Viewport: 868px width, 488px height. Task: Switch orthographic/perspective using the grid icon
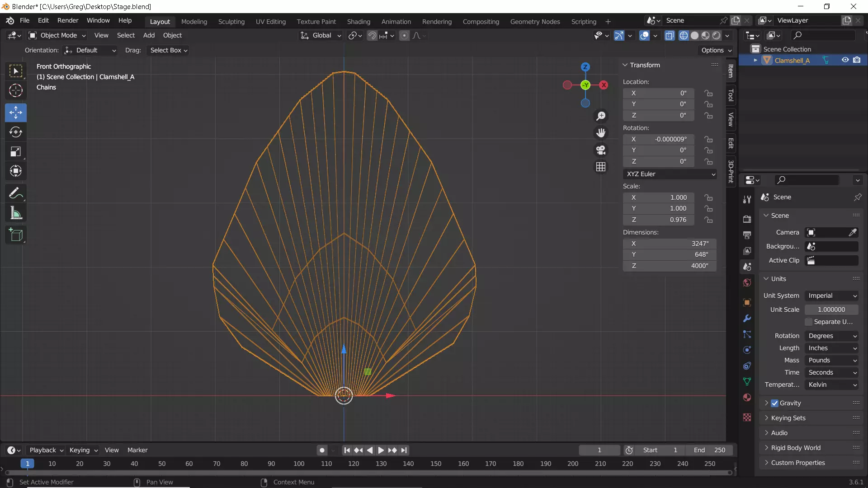click(601, 167)
